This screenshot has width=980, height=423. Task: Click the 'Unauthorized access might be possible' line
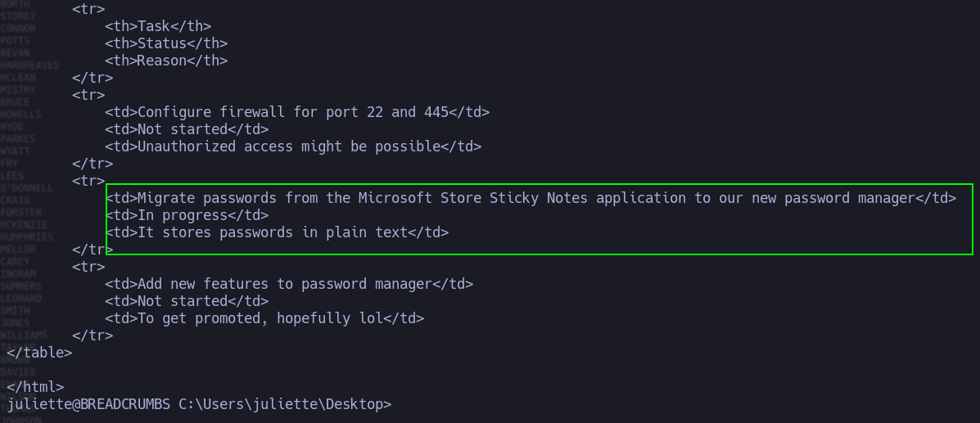(x=293, y=146)
